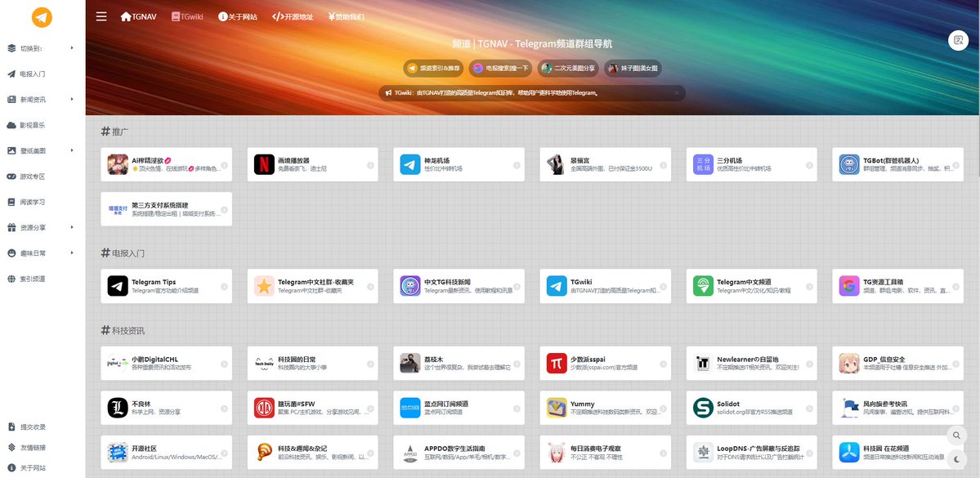This screenshot has width=980, height=478.
Task: Toggle the hamburger menu in the top bar
Action: point(101,16)
